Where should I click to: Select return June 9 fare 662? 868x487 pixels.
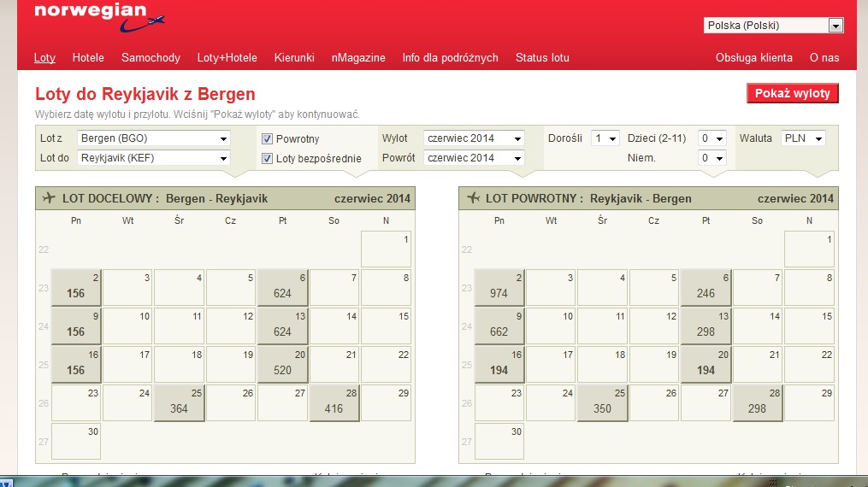(x=499, y=326)
